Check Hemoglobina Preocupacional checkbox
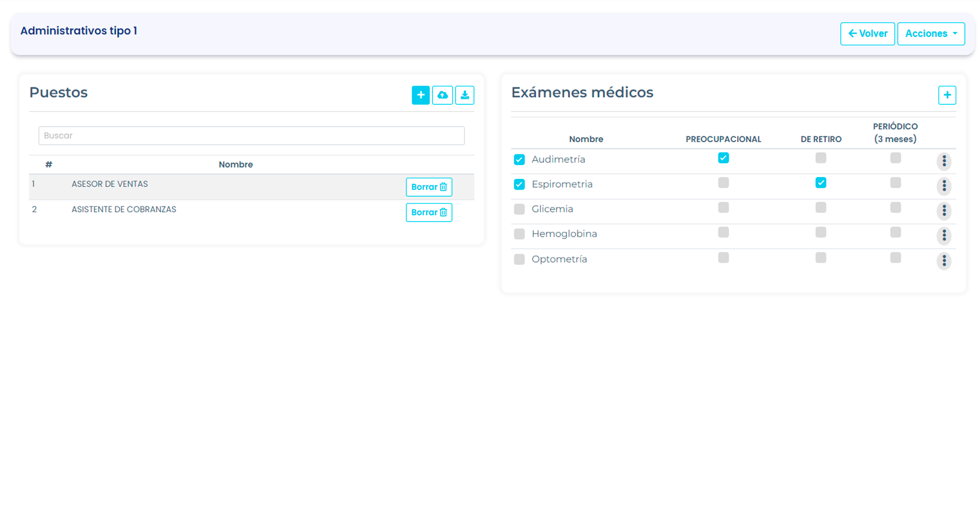Screen dimensions: 980x506 pos(723,232)
